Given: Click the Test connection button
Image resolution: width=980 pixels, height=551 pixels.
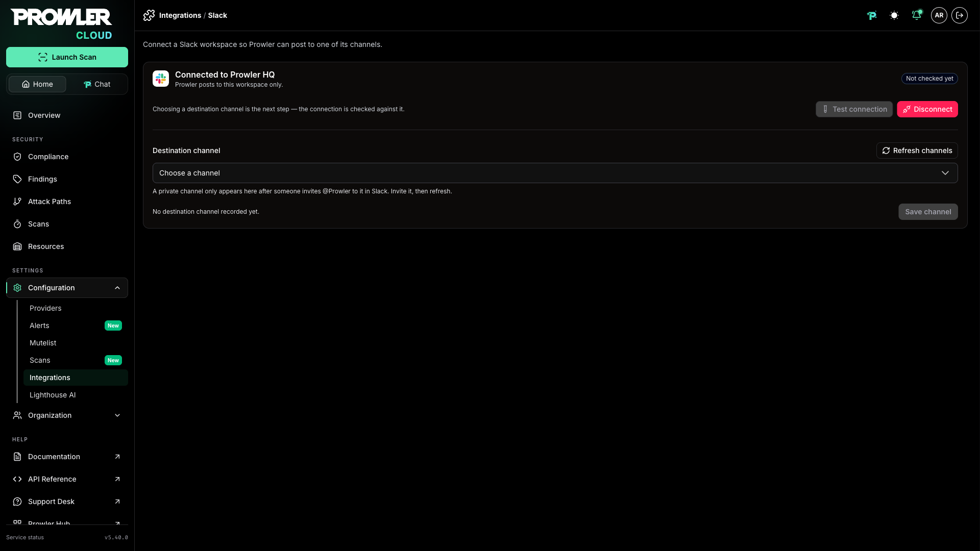Looking at the screenshot, I should click(x=854, y=109).
